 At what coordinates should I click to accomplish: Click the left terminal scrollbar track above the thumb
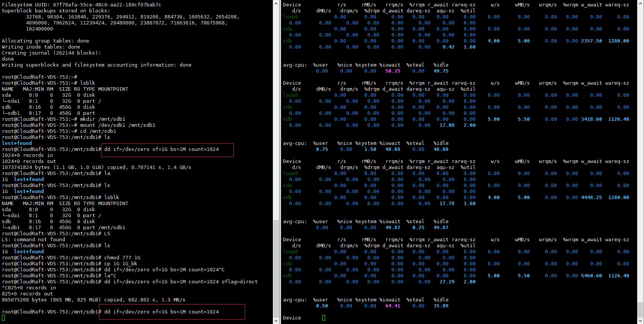(276, 113)
